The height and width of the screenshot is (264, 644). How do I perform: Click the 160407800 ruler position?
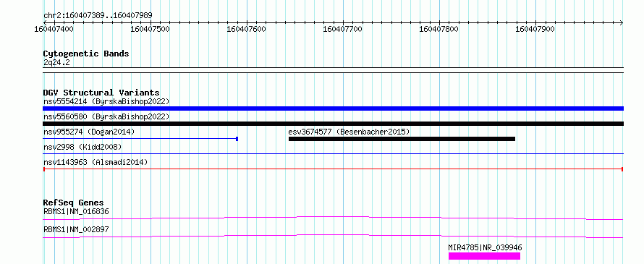439,29
